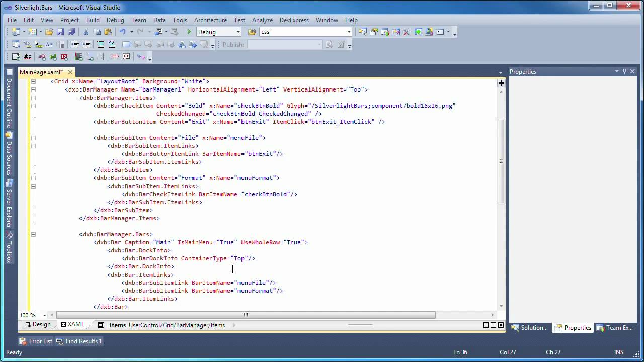644x362 pixels.
Task: Open the DevExpress menu
Action: (x=294, y=20)
